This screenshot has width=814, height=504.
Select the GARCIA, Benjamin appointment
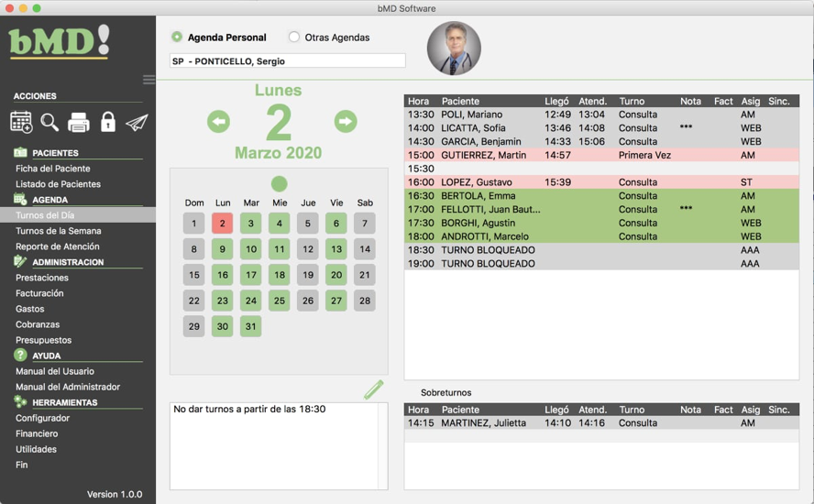pyautogui.click(x=601, y=141)
